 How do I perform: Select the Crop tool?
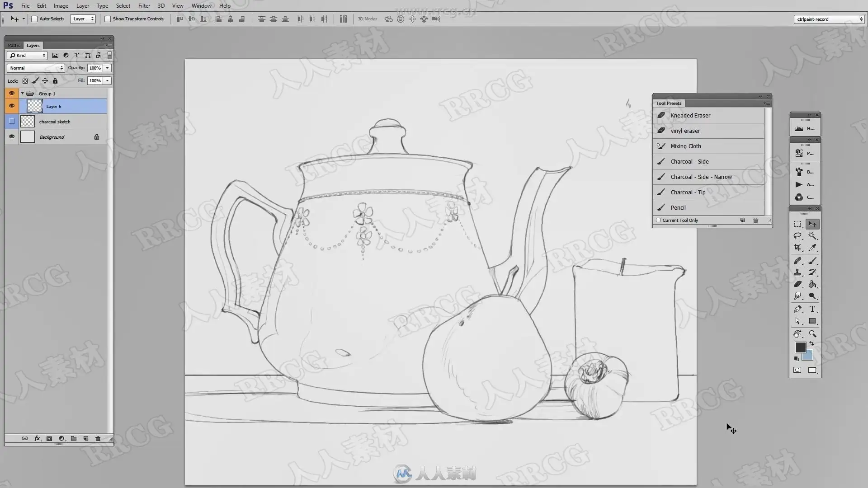(797, 248)
